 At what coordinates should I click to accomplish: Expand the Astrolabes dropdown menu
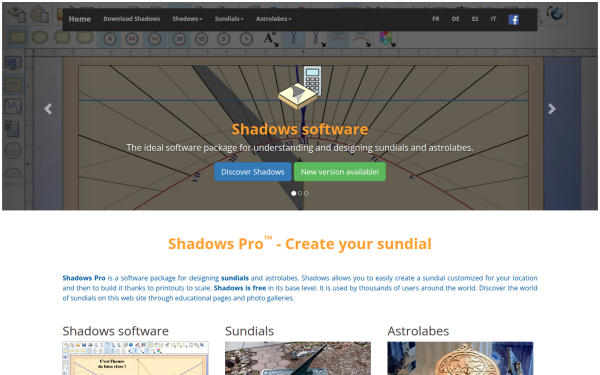click(x=274, y=19)
